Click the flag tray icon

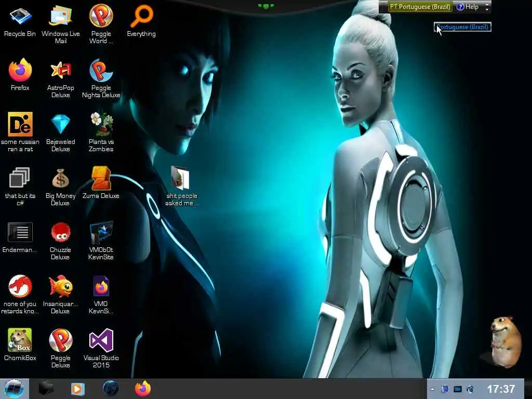coord(445,389)
